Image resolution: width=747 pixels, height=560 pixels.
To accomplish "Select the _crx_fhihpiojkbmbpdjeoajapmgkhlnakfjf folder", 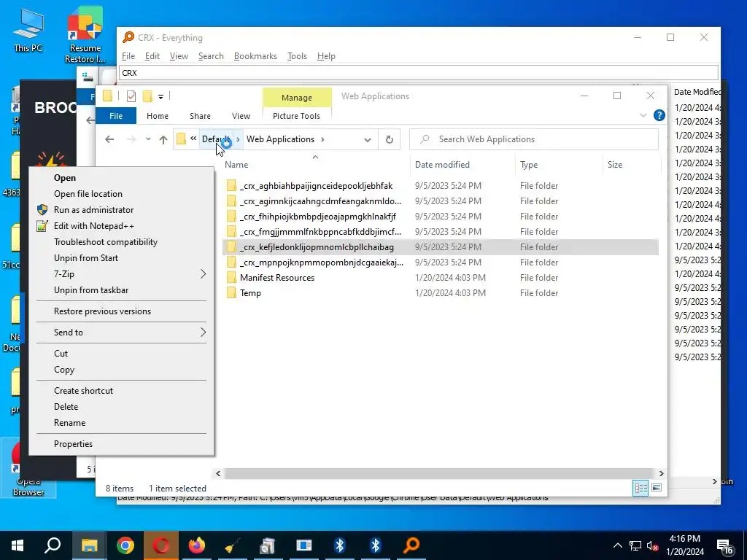I will pos(440,216).
